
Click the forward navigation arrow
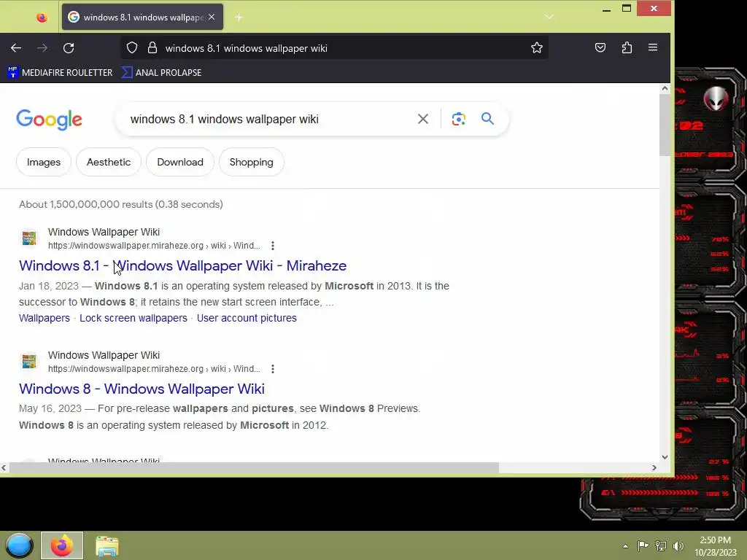coord(42,47)
